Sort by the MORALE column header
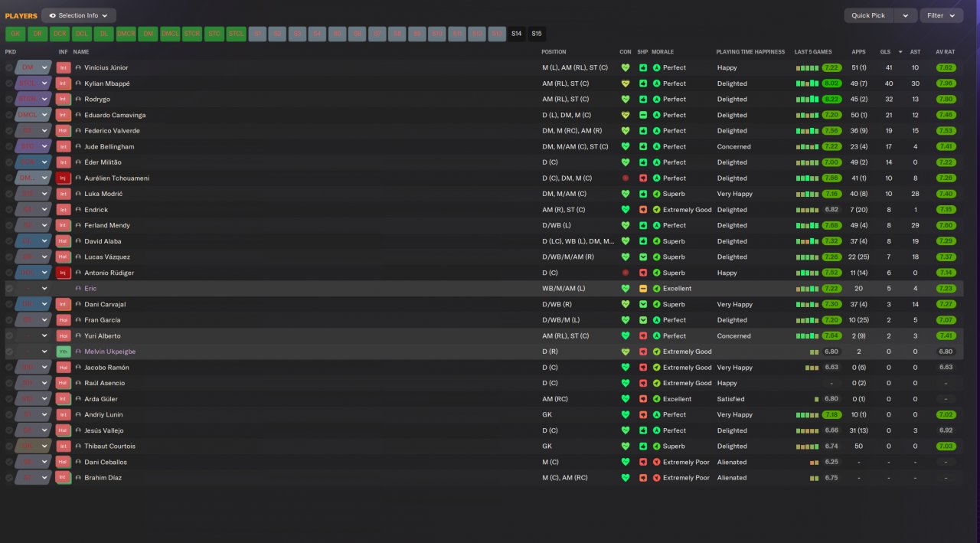 click(x=662, y=52)
